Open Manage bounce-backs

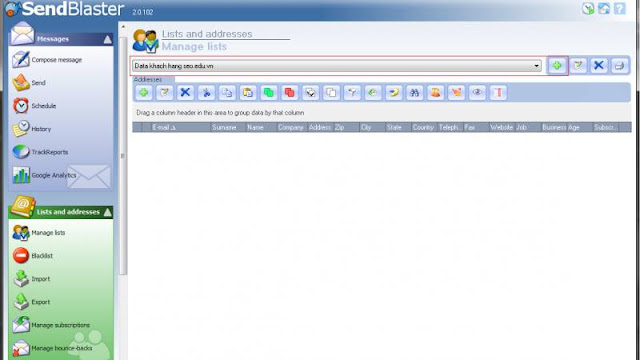click(52, 349)
